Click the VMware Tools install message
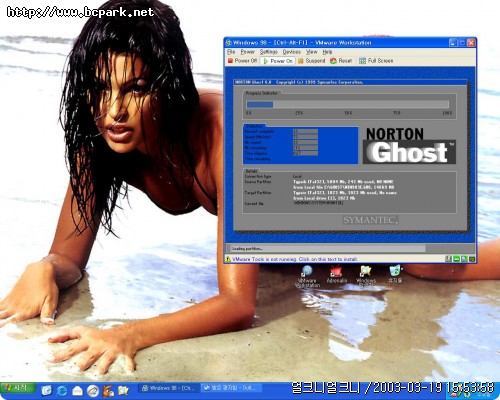This screenshot has height=400, width=500. coord(295,259)
